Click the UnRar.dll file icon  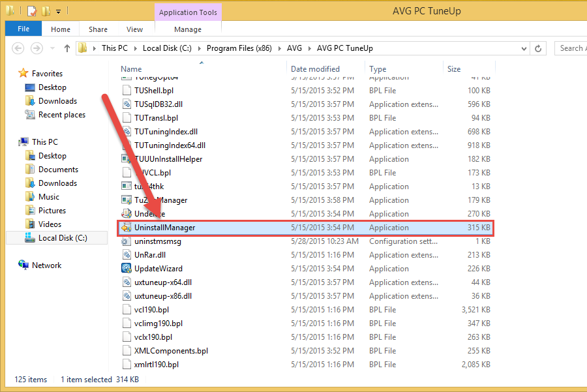tap(127, 254)
